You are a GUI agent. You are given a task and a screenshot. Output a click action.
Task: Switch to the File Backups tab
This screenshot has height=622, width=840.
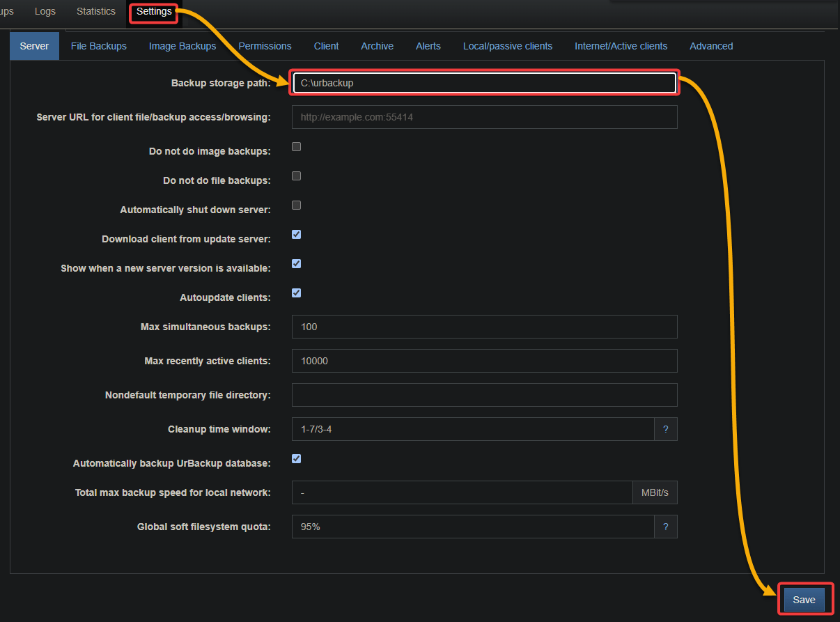(x=98, y=46)
